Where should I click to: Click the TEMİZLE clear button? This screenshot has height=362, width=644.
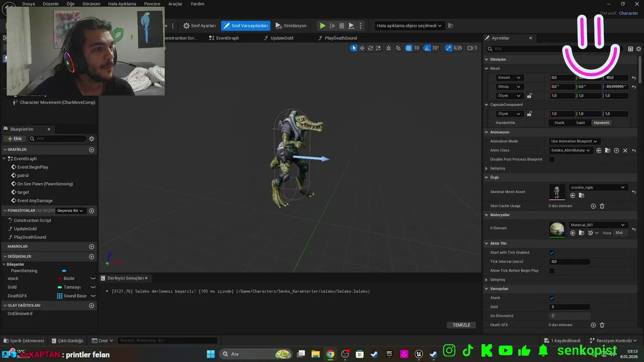point(461,325)
